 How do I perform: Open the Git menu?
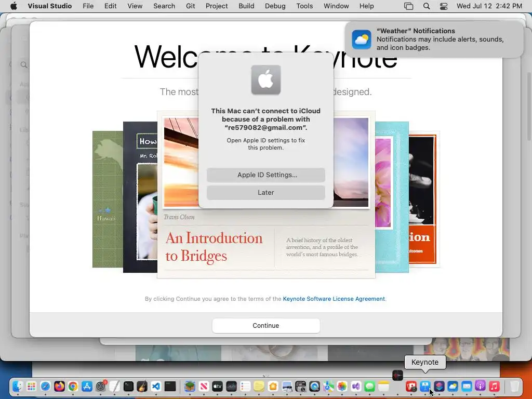coord(190,6)
